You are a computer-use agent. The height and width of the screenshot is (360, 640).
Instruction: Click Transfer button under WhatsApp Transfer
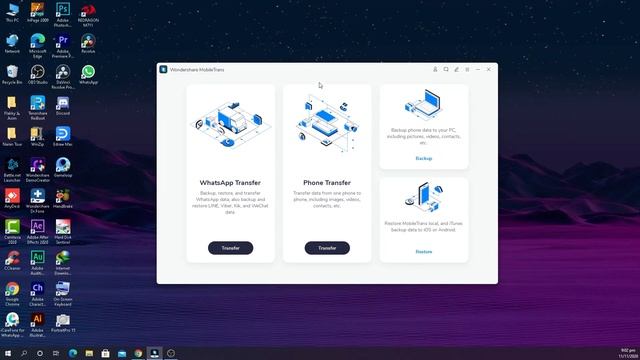click(230, 248)
